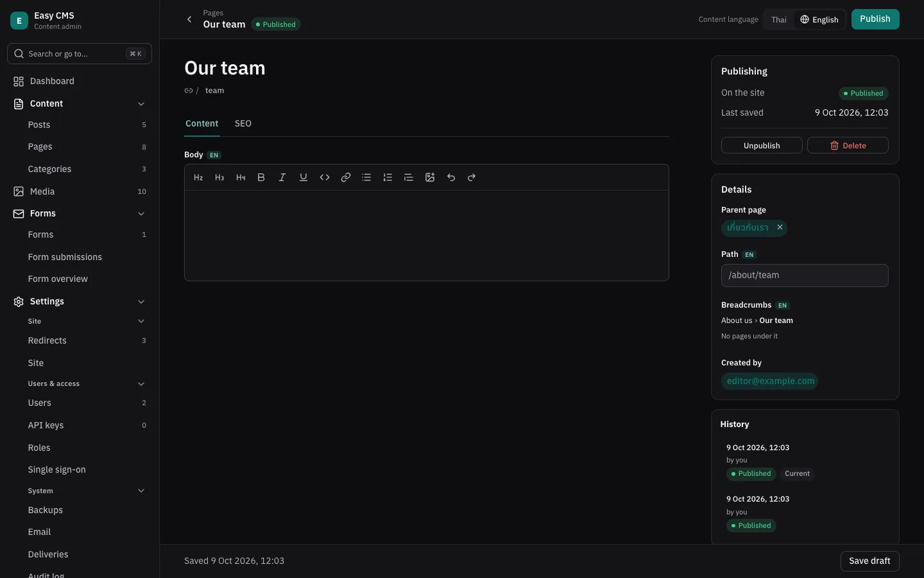Redo last edit in editor
Viewport: 924px width, 578px height.
(472, 177)
